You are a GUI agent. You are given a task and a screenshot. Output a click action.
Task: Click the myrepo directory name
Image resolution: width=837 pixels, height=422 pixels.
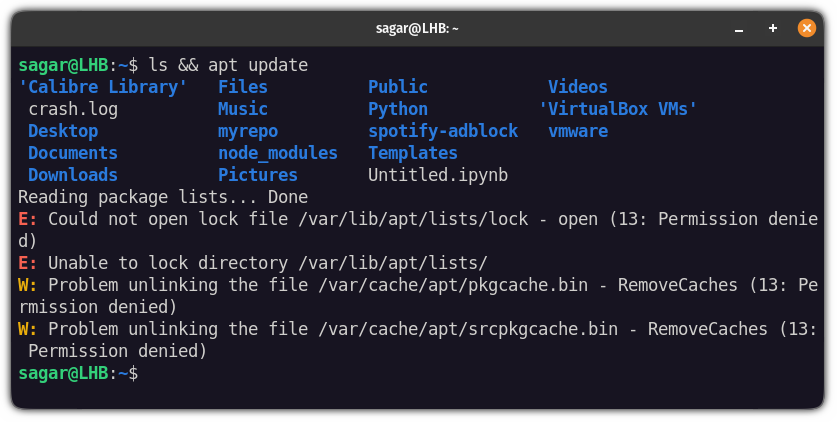248,131
